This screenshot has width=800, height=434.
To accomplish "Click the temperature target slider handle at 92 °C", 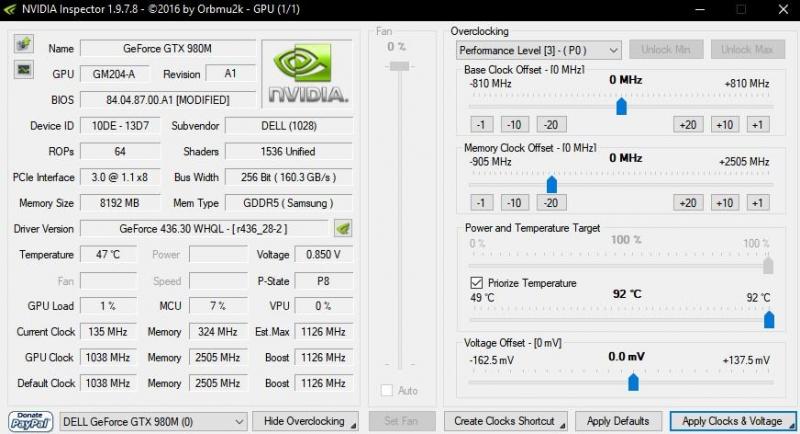I will [769, 319].
